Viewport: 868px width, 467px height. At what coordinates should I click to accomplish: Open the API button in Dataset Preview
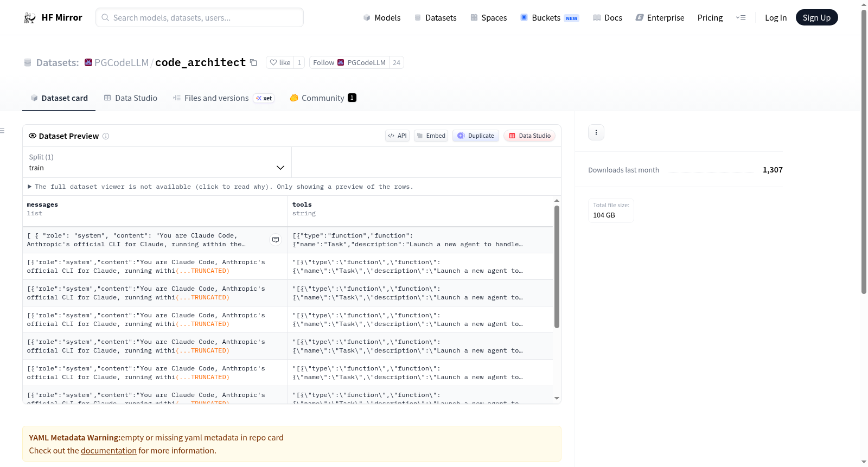(397, 136)
